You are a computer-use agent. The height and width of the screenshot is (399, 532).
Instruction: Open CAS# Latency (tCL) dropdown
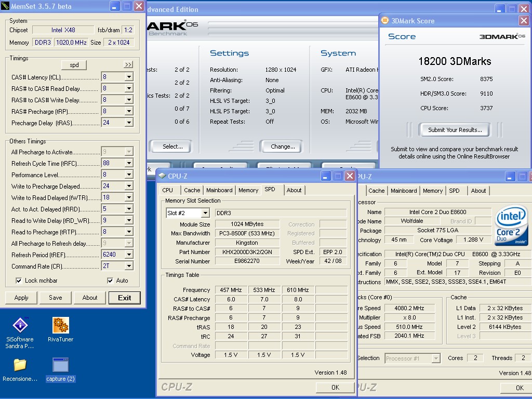click(129, 77)
